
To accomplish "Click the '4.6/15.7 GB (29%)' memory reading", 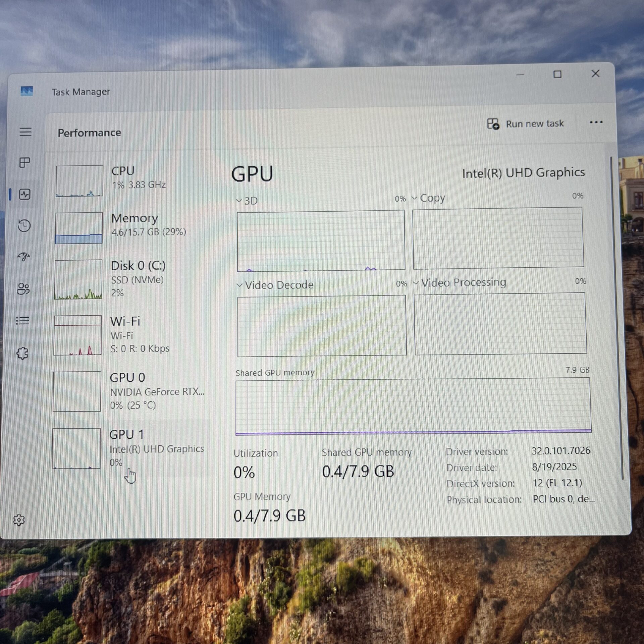I will 149,232.
